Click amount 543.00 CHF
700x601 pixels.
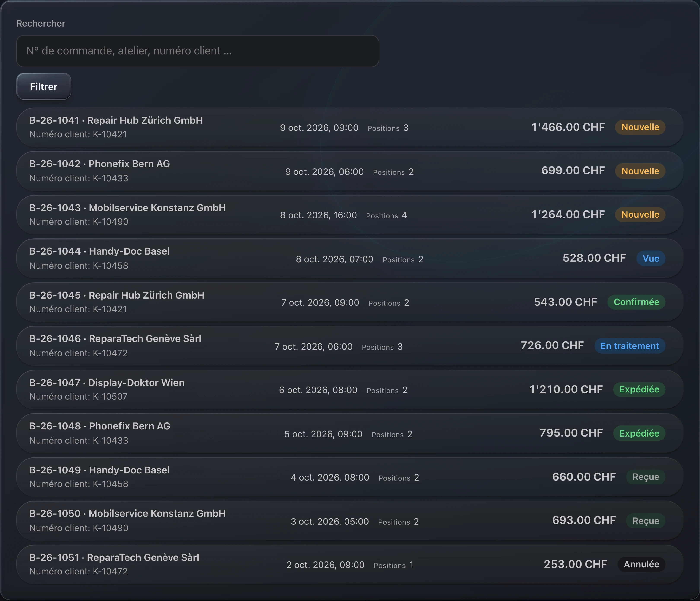[x=565, y=302]
